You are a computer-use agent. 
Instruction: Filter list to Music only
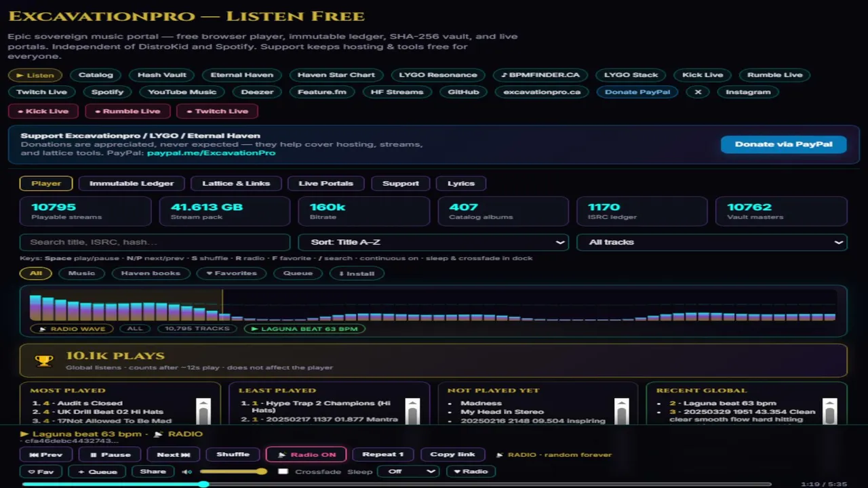click(81, 273)
